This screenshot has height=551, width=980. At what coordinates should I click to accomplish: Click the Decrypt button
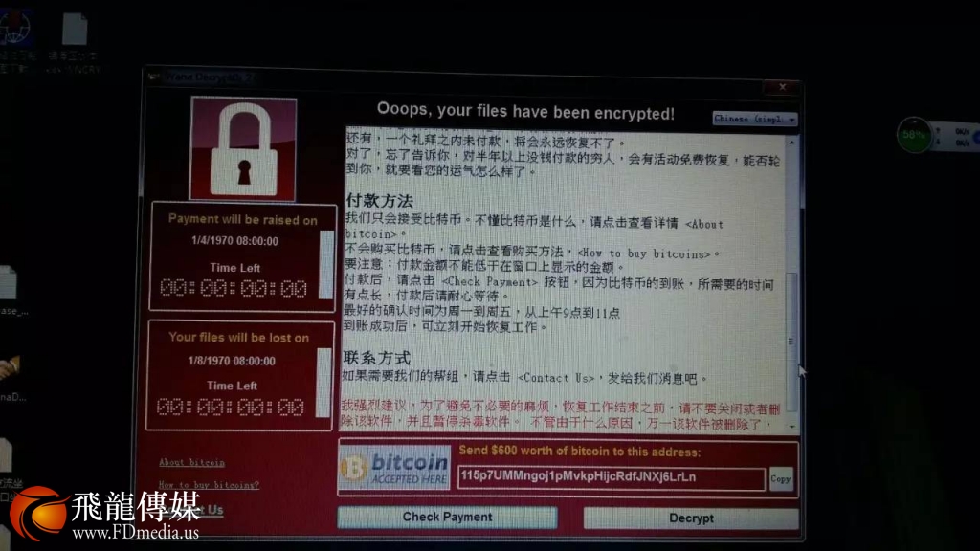point(691,518)
